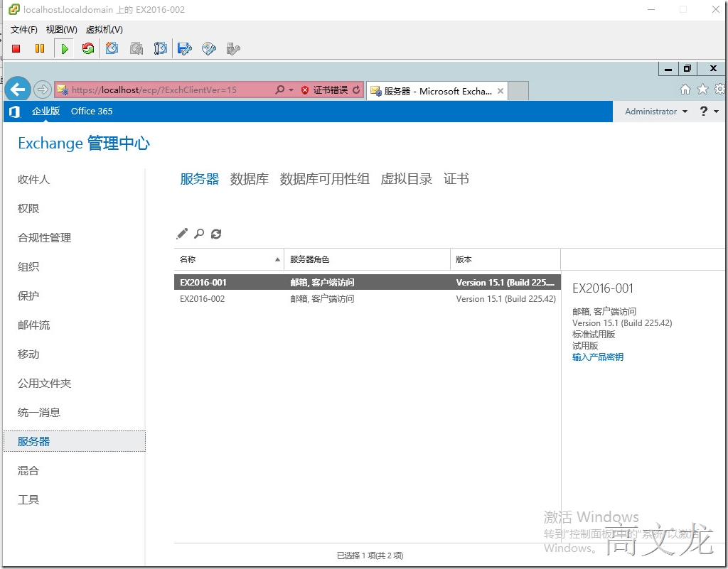Select the EX2016-001 server row

[368, 283]
